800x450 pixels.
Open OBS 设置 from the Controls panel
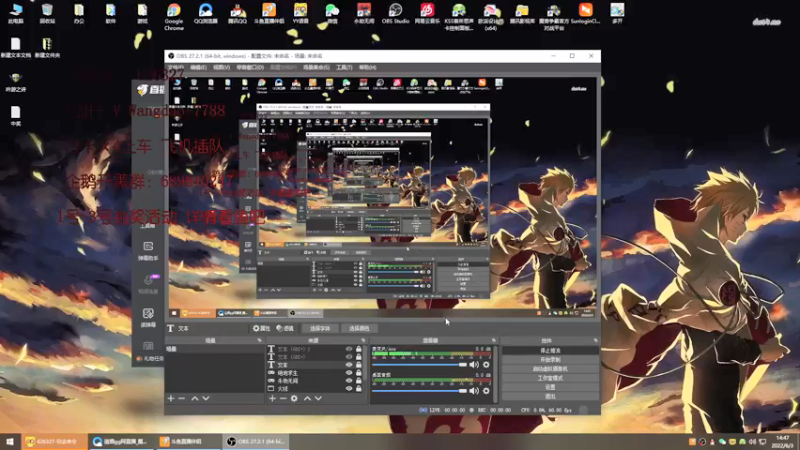(550, 387)
